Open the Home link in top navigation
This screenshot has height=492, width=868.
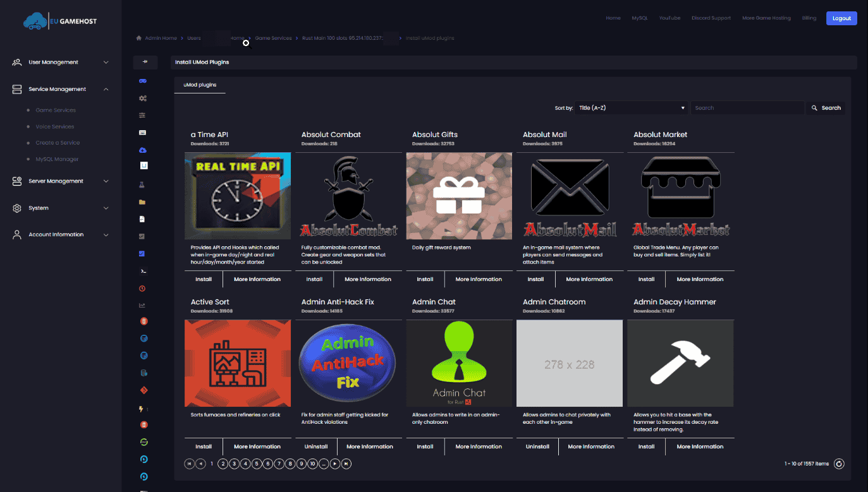[x=613, y=18]
